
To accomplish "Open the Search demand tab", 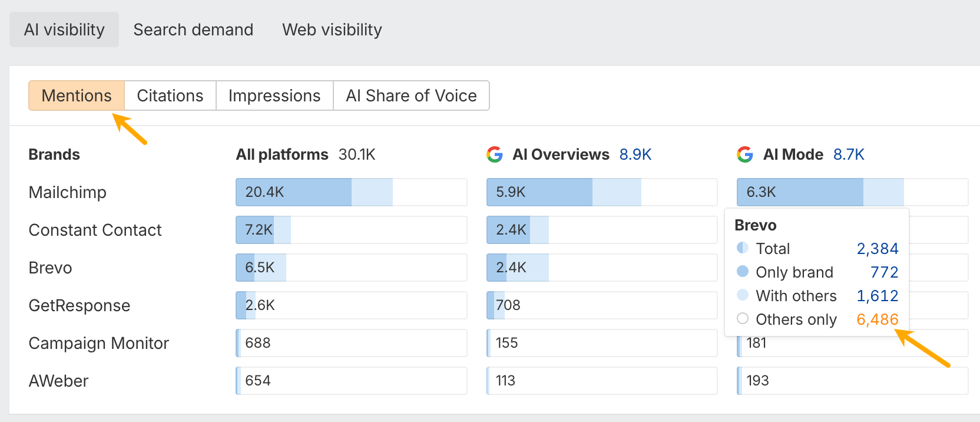I will [x=193, y=29].
